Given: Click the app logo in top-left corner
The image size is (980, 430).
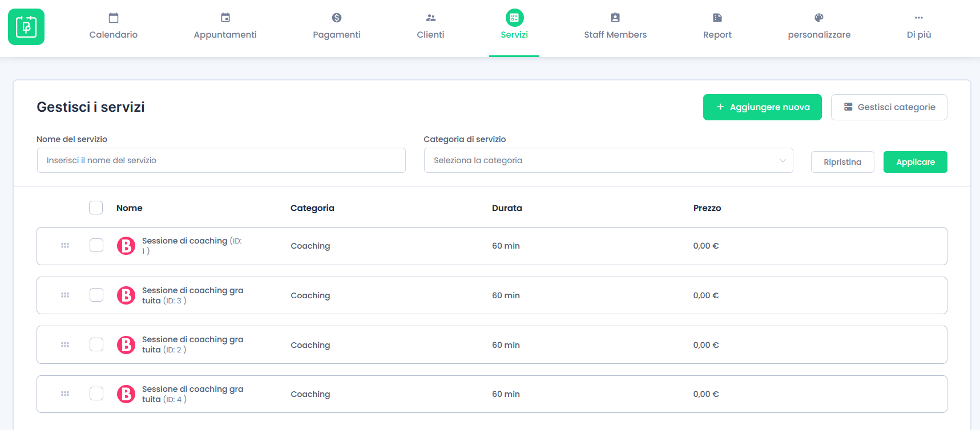Looking at the screenshot, I should (26, 27).
